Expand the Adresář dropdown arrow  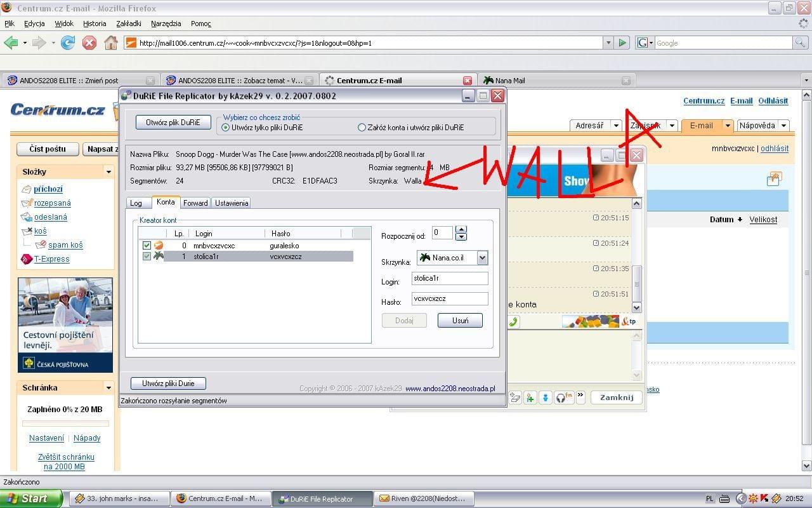pos(615,126)
